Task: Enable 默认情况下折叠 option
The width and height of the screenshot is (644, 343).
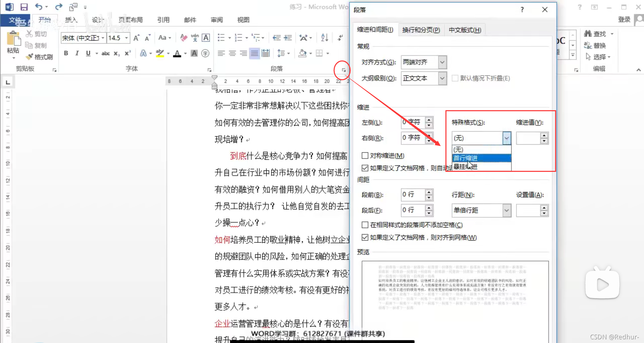Action: click(455, 78)
